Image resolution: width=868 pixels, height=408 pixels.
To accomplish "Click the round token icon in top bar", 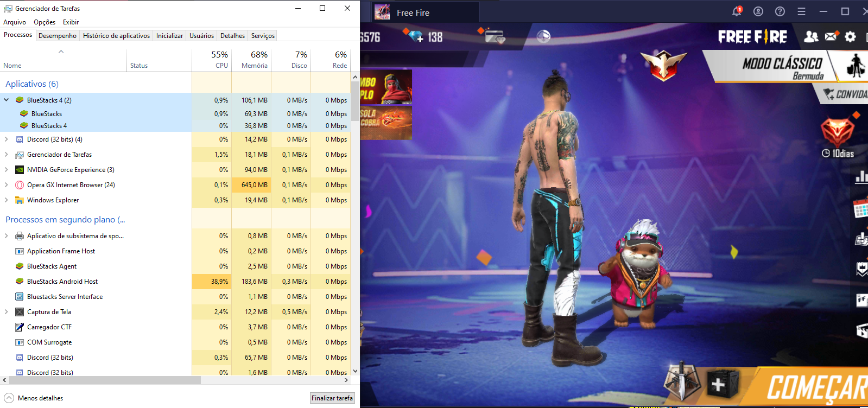I will (x=543, y=36).
